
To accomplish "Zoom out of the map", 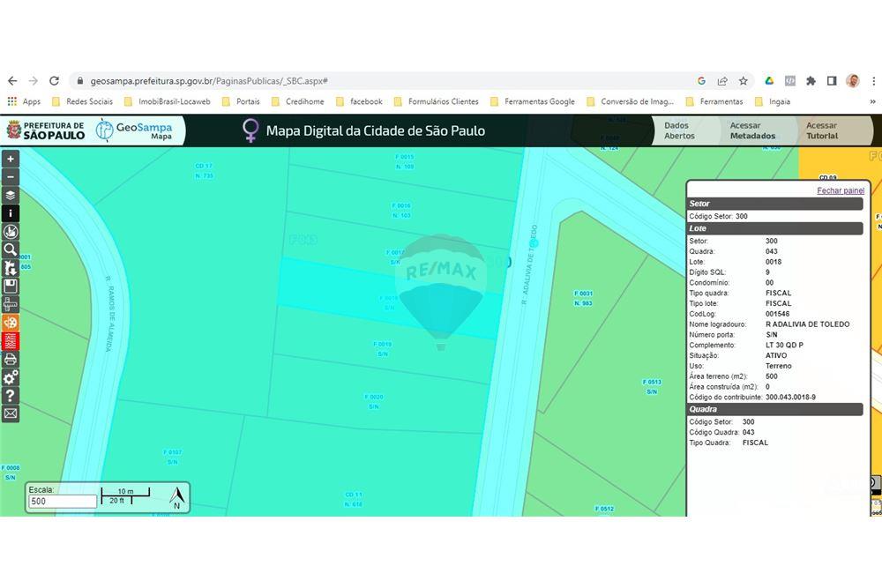I will 11,177.
